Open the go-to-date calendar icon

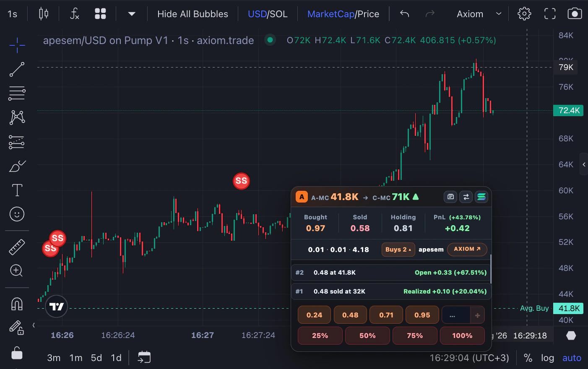pos(144,357)
